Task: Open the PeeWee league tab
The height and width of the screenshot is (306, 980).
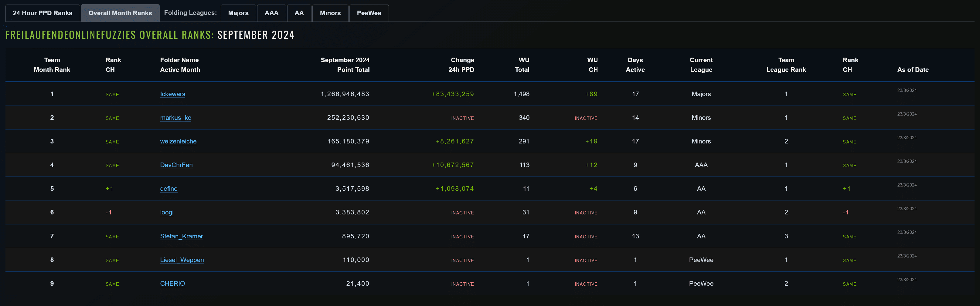Action: pos(369,13)
